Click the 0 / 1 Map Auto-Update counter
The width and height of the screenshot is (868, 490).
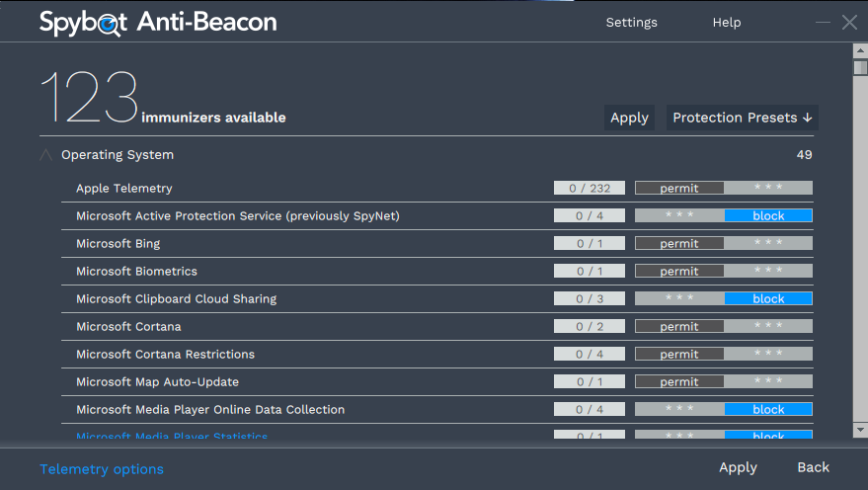589,381
